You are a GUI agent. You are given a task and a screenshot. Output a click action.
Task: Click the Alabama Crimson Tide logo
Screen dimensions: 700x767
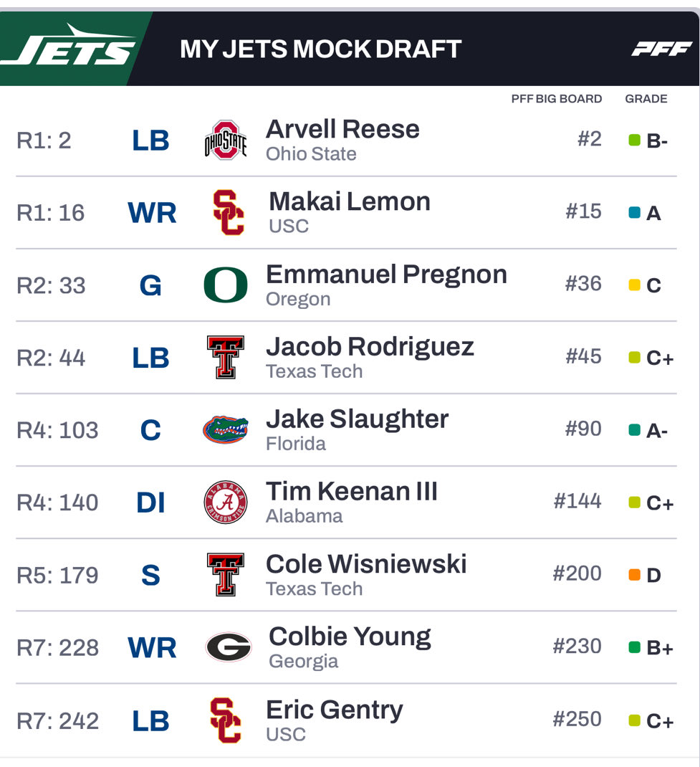pyautogui.click(x=226, y=502)
